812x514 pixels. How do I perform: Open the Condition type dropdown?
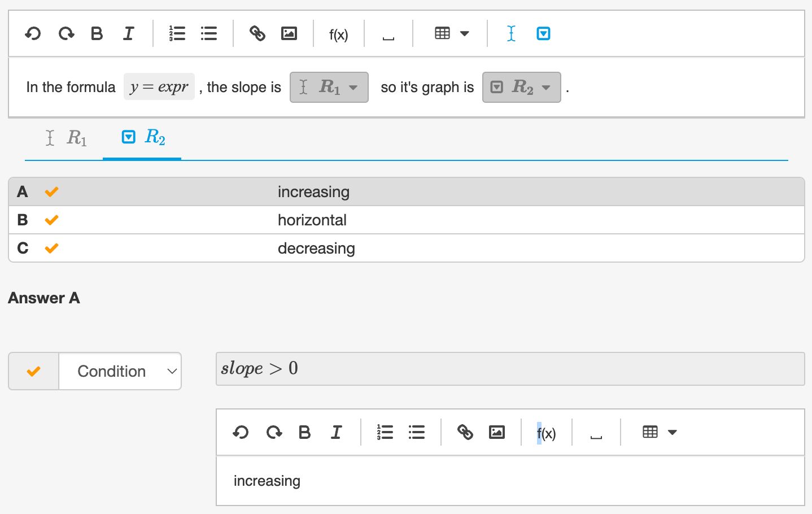[120, 371]
